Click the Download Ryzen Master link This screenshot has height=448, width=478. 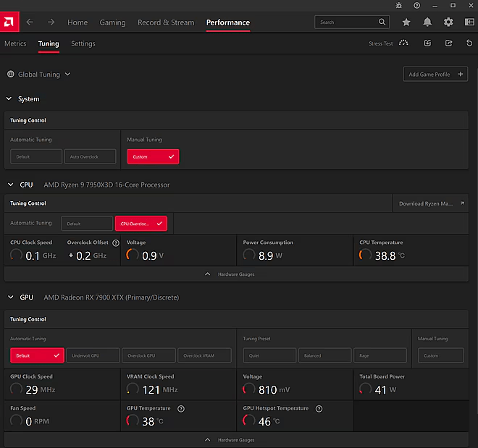[431, 203]
